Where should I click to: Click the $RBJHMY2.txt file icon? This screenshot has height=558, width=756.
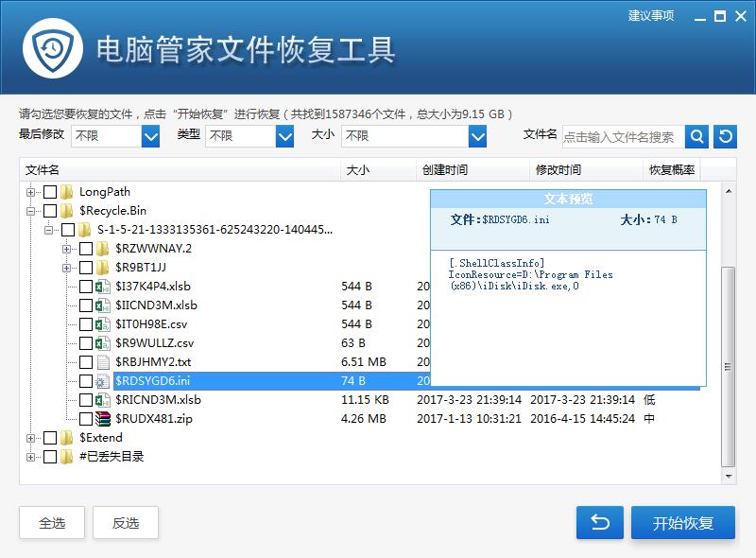pyautogui.click(x=103, y=361)
